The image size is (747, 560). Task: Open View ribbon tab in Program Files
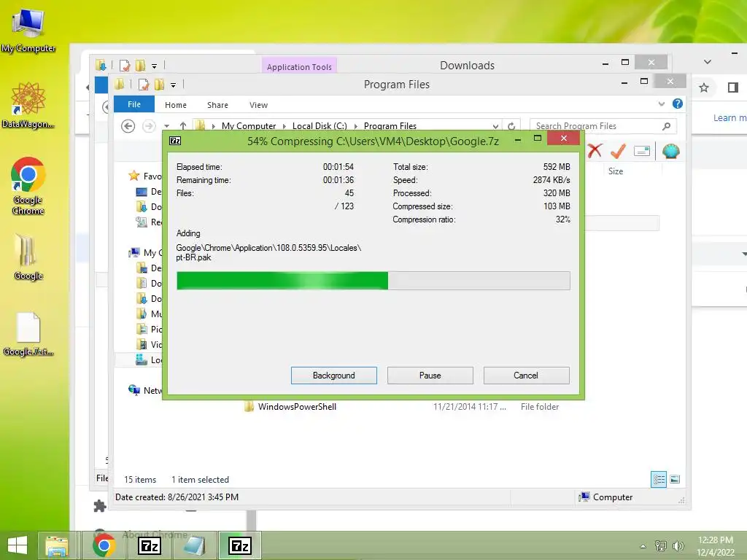[258, 105]
